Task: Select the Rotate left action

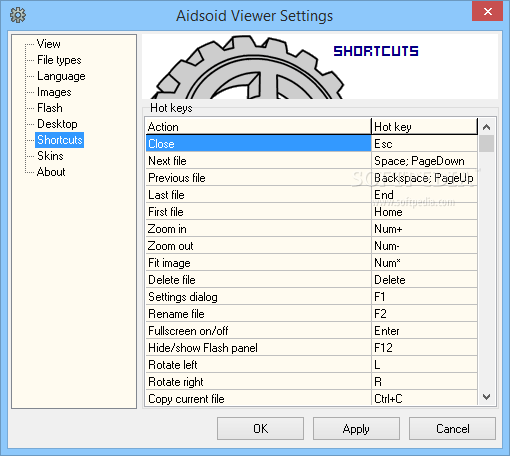Action: [x=258, y=365]
